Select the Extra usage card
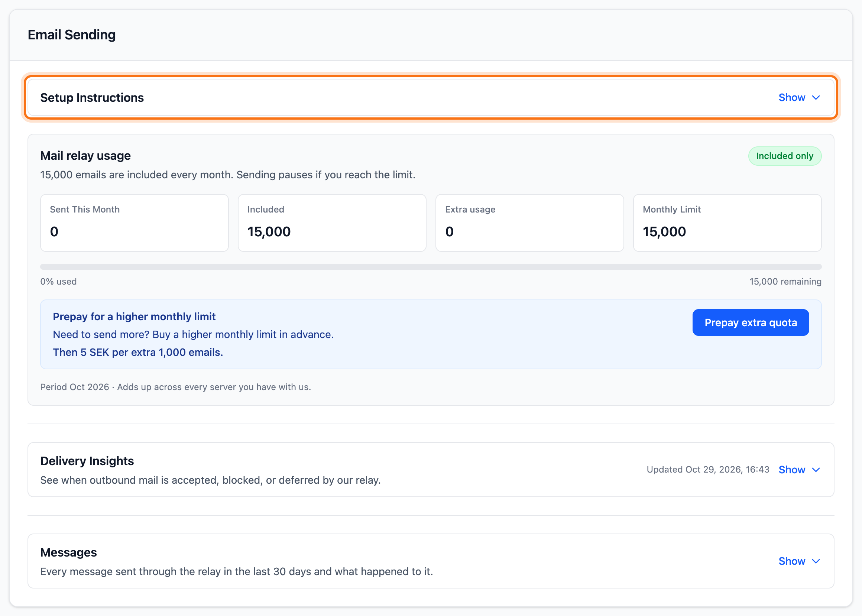 (529, 223)
